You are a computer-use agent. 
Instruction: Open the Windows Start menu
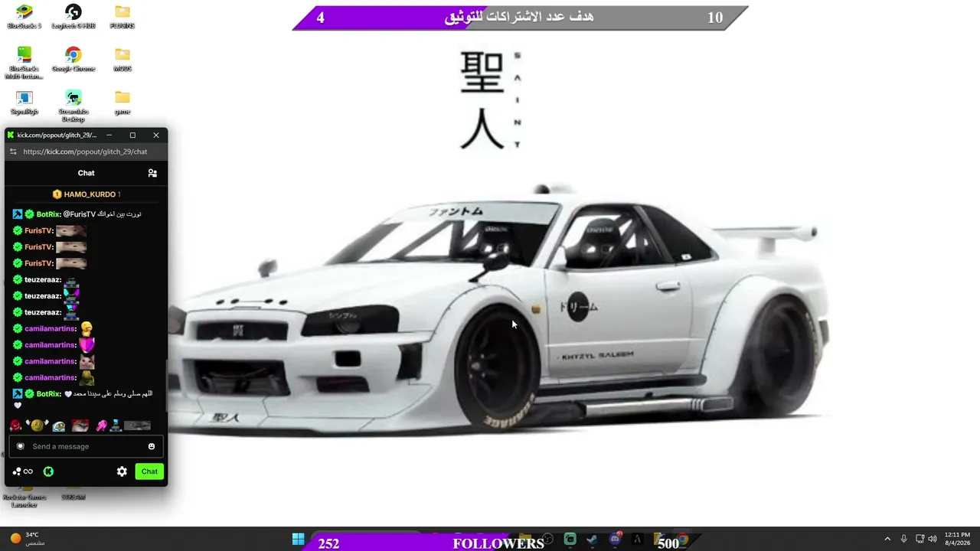pyautogui.click(x=298, y=540)
